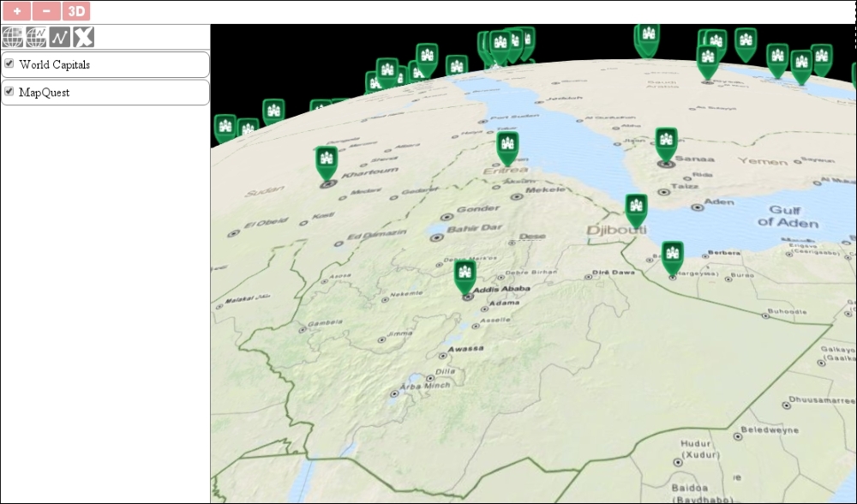Click the Berbera city label
The image size is (857, 504).
[x=724, y=253]
